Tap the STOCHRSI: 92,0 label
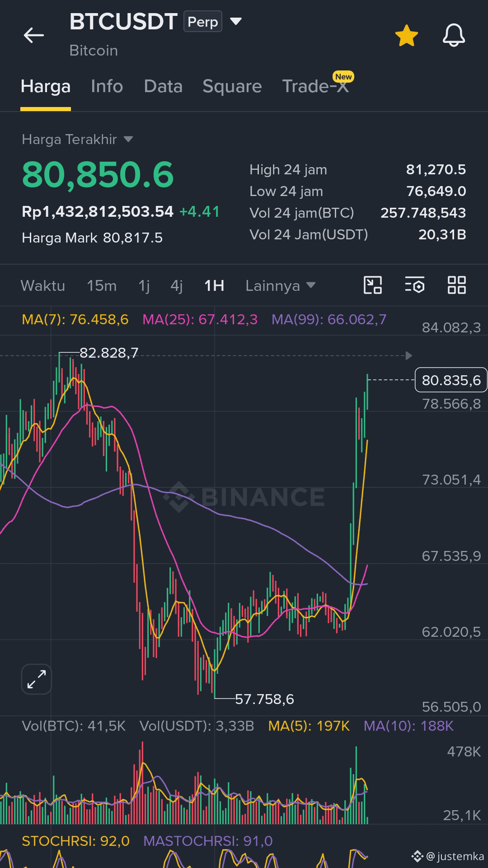Image resolution: width=488 pixels, height=868 pixels. click(75, 841)
